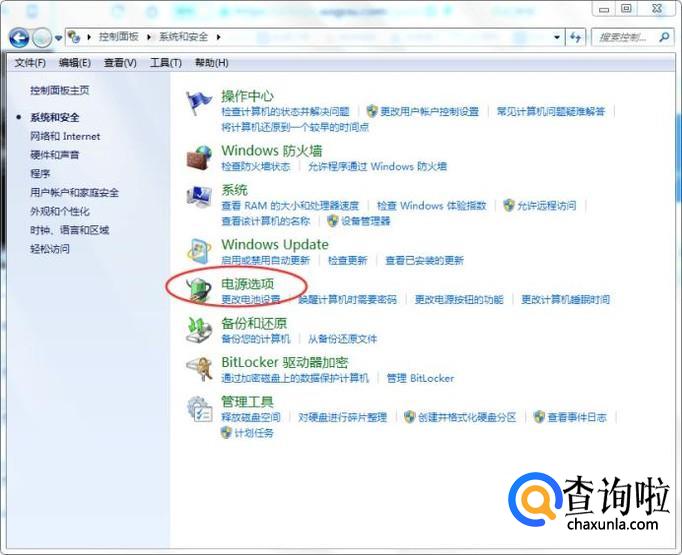Open recent pages dropdown next to navigation arrows
The height and width of the screenshot is (555, 682).
[x=59, y=38]
